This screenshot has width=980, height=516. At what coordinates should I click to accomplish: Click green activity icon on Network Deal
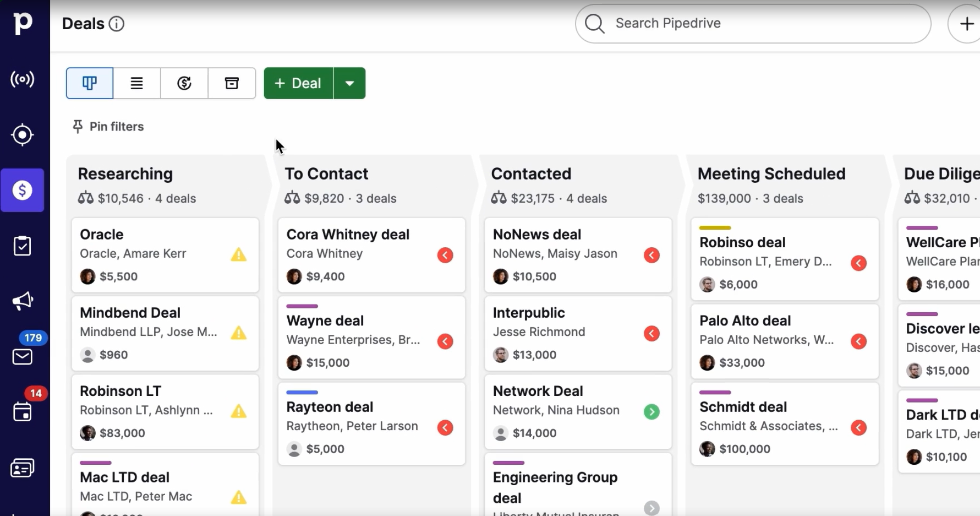(651, 411)
